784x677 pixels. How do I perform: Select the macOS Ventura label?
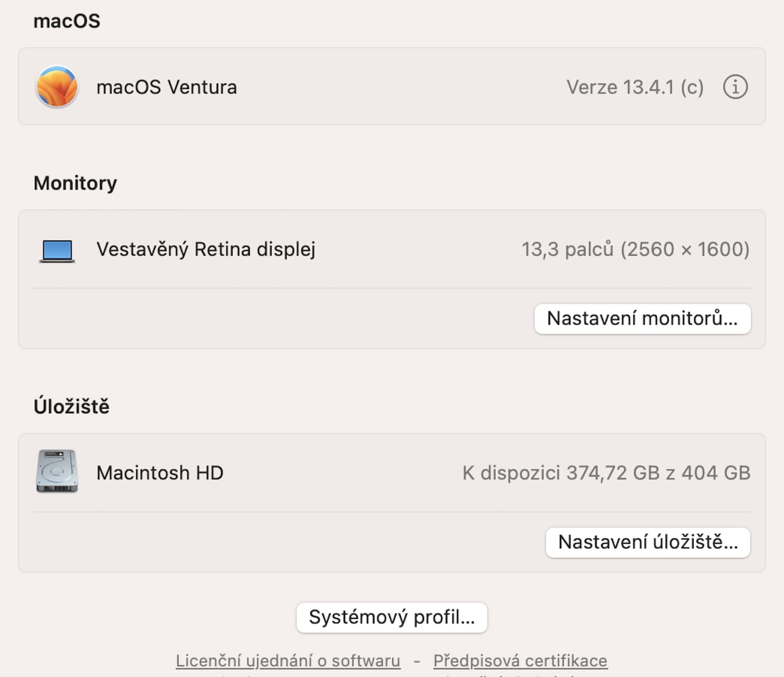(166, 87)
